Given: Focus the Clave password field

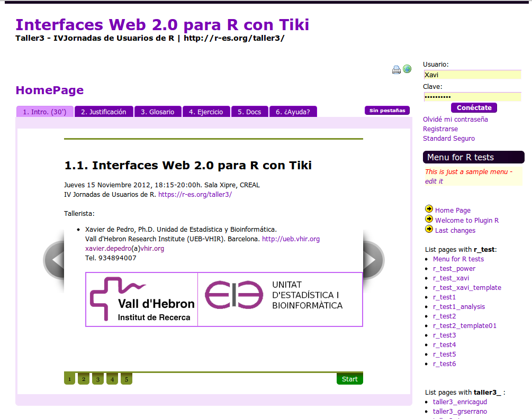Looking at the screenshot, I should point(472,97).
